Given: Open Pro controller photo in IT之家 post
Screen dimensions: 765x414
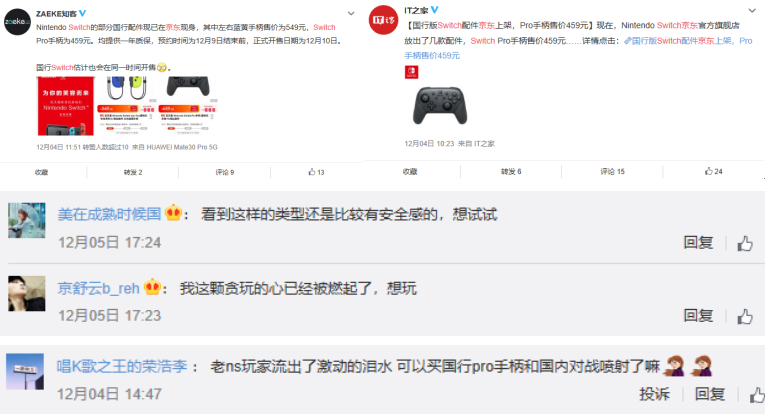Looking at the screenshot, I should [x=440, y=105].
